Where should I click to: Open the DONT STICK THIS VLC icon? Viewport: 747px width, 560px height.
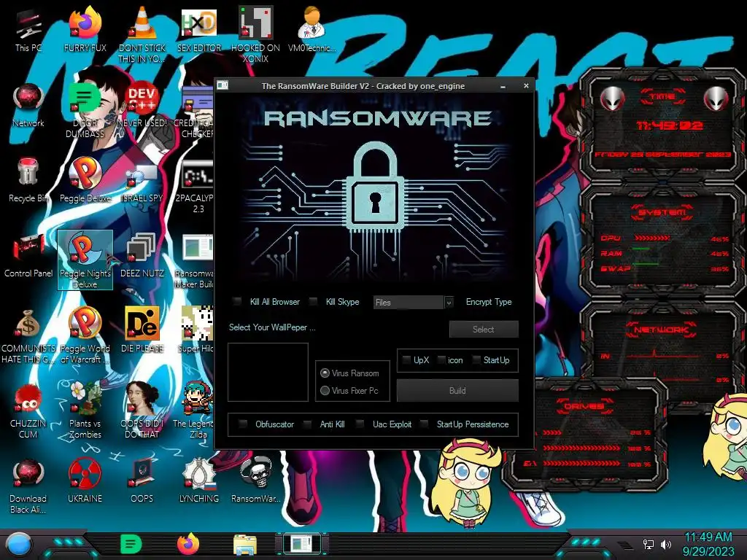pos(142,34)
